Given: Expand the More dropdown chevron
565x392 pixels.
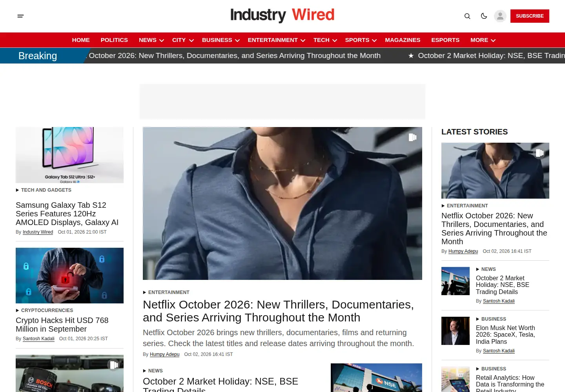Looking at the screenshot, I should tap(493, 40).
